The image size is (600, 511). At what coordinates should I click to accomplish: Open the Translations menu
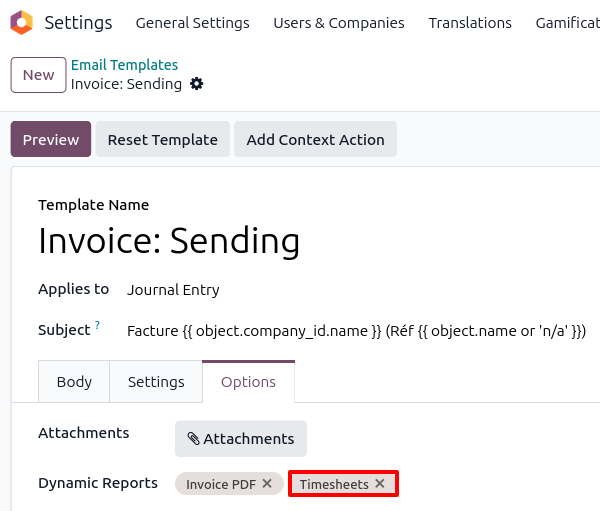tap(470, 23)
